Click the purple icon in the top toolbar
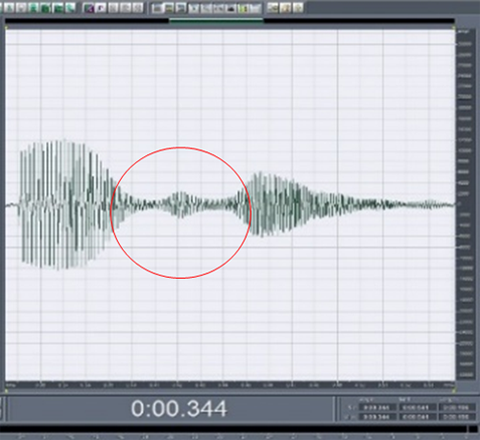Viewport: 480px width, 440px height. pos(88,8)
